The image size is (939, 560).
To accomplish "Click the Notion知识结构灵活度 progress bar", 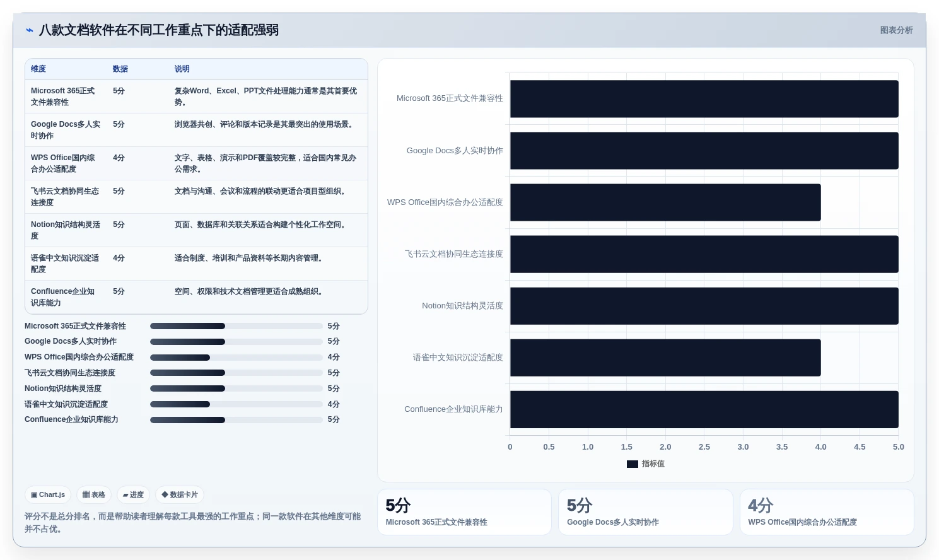I will pyautogui.click(x=236, y=388).
